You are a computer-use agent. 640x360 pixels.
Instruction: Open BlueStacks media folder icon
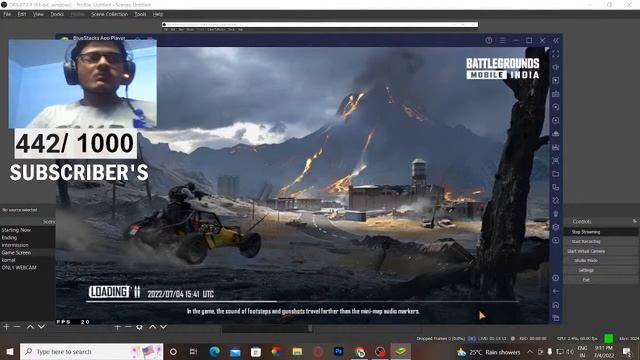pos(556,174)
